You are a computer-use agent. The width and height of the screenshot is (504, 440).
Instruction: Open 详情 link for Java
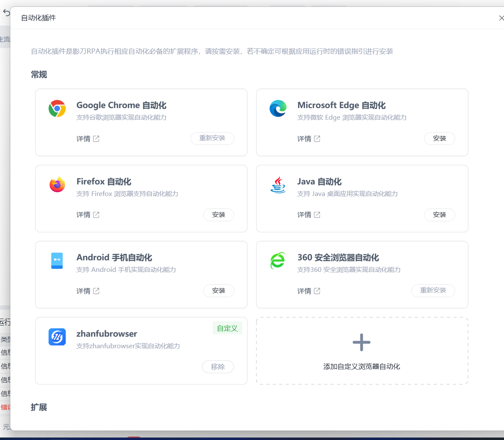304,215
